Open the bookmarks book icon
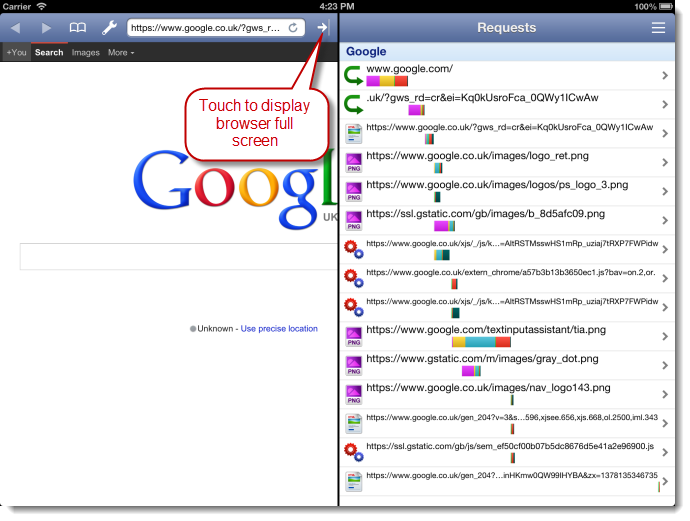 point(78,28)
